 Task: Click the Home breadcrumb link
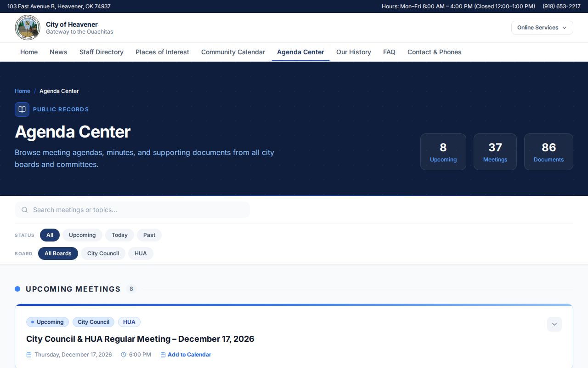click(23, 91)
